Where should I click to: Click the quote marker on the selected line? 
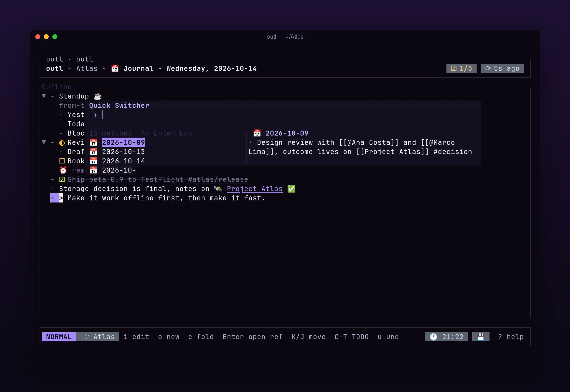pyautogui.click(x=61, y=198)
